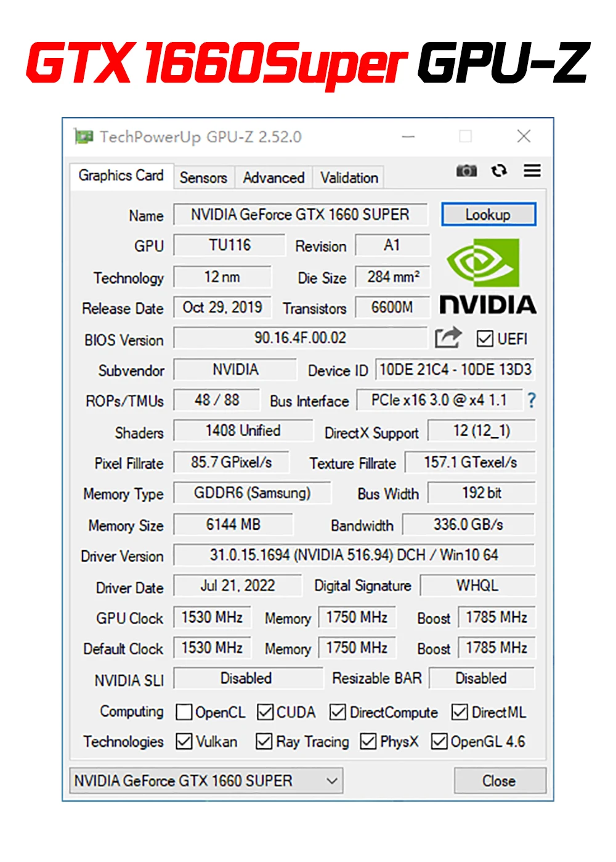The width and height of the screenshot is (616, 862).
Task: Click GPU Clock row Boost 1785 MHz
Action: click(496, 617)
